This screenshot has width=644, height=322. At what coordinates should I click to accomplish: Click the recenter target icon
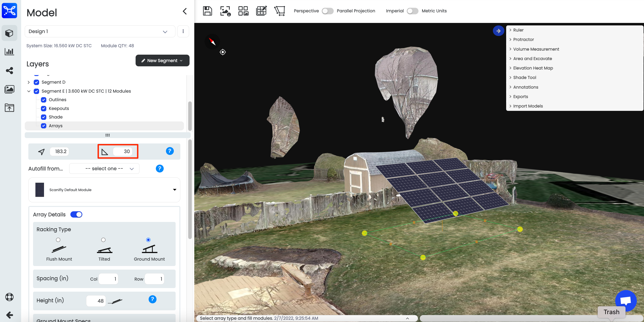[223, 52]
